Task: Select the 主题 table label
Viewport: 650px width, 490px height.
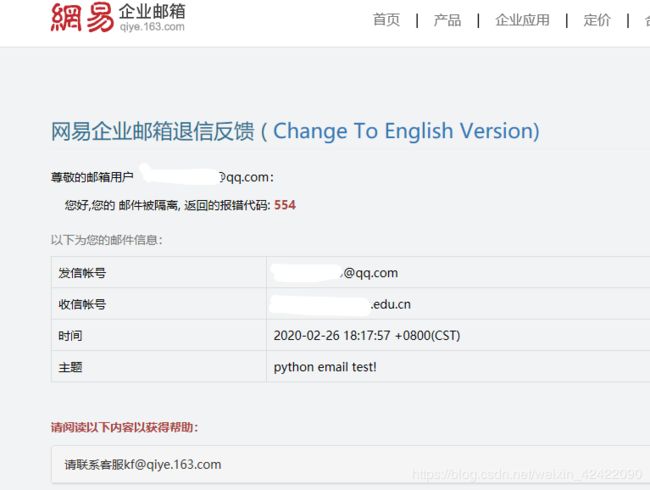Action: click(70, 367)
